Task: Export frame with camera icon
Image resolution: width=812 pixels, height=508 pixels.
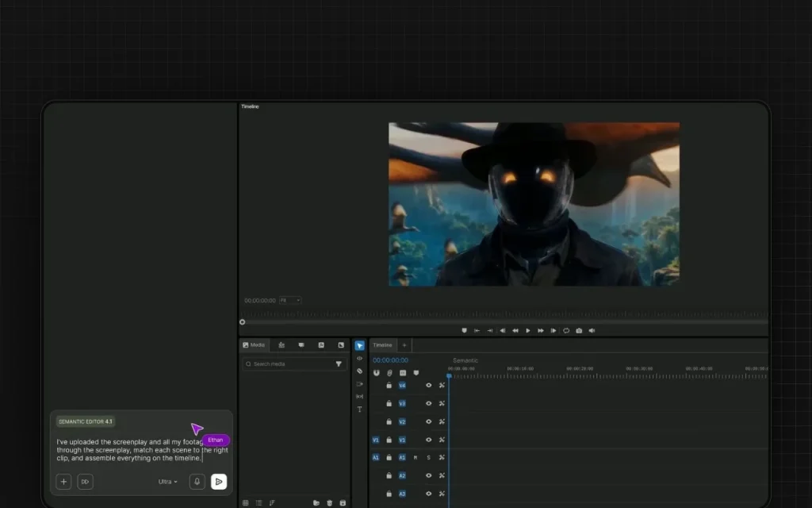Action: point(579,331)
